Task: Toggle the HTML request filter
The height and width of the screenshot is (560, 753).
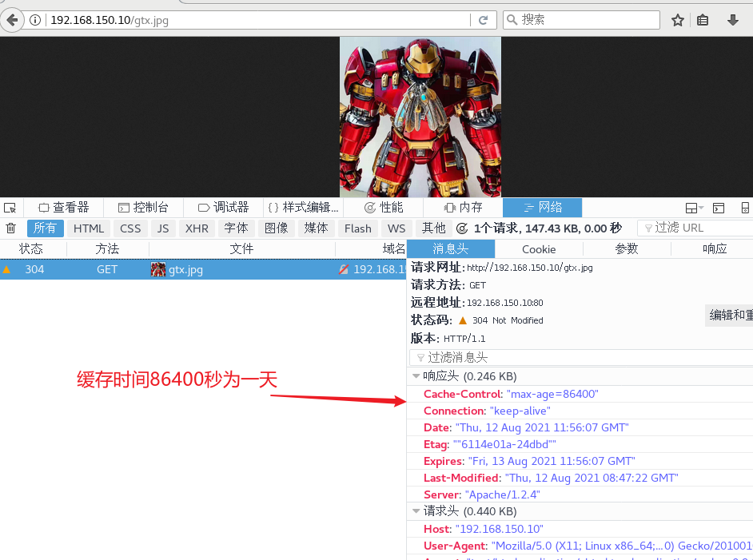Action: click(x=89, y=228)
